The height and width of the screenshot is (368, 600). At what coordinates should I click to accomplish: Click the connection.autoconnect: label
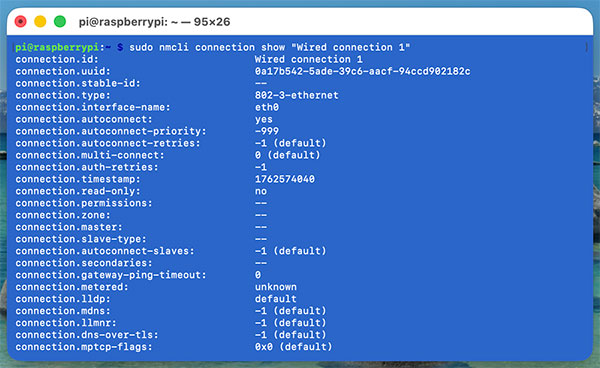click(x=84, y=119)
